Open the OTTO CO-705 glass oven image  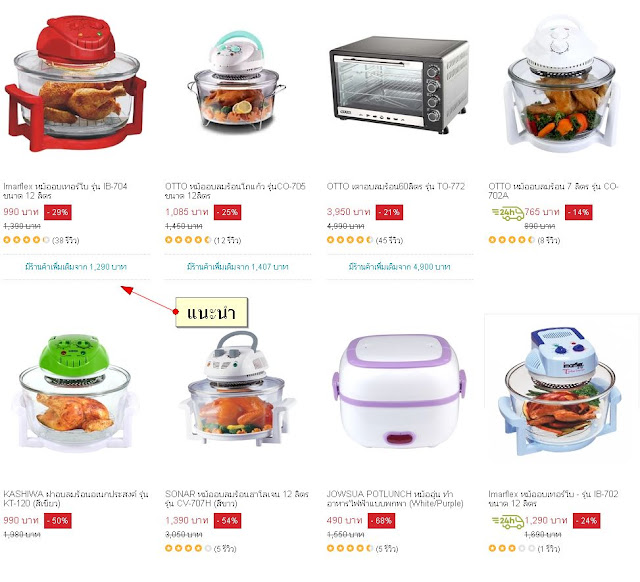237,82
